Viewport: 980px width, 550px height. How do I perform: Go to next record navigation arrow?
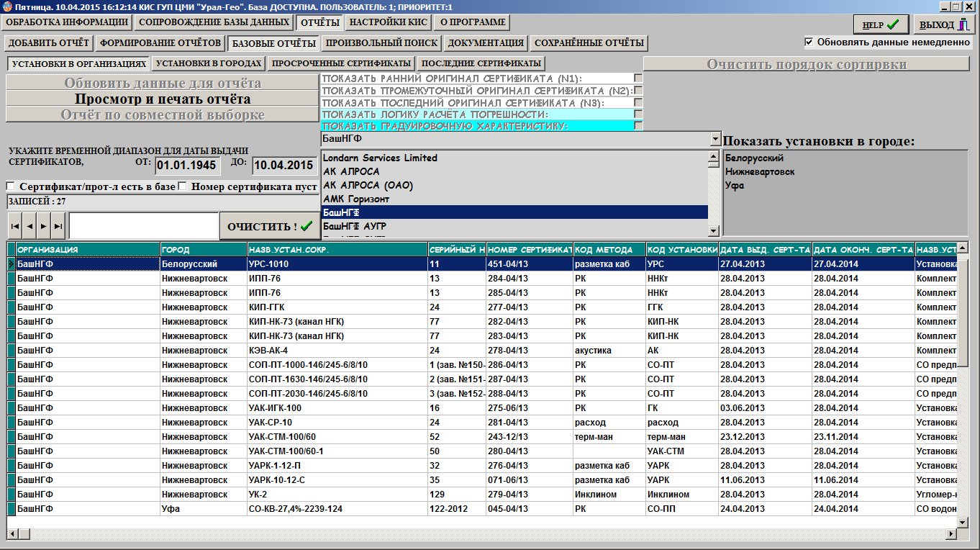coord(44,226)
